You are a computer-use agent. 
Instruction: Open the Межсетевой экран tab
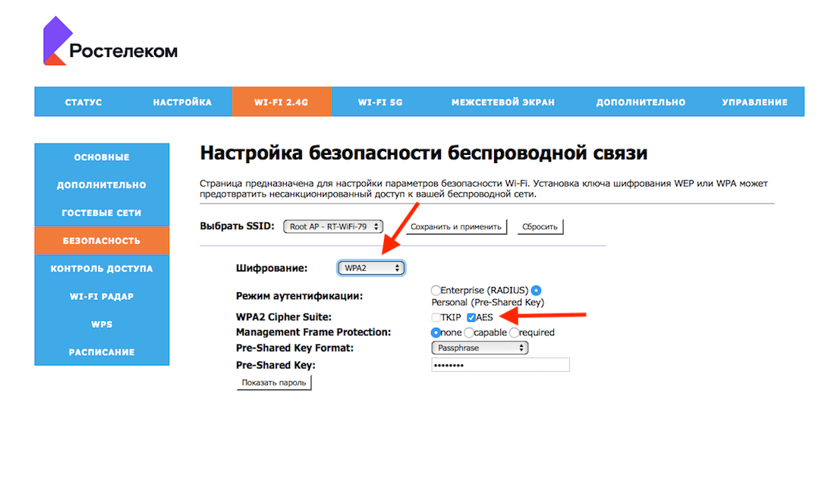[x=502, y=102]
